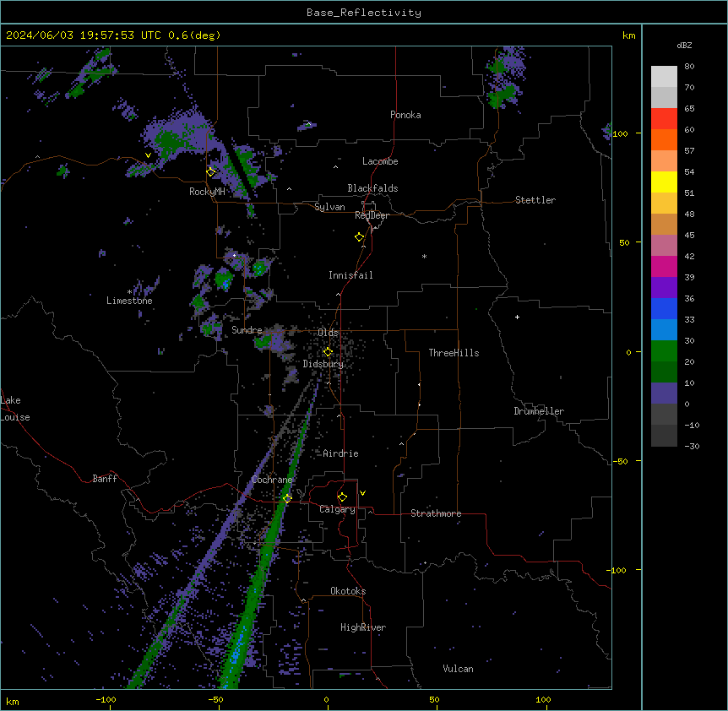The height and width of the screenshot is (711, 728).
Task: Click the HighRiver label
Action: [x=363, y=627]
